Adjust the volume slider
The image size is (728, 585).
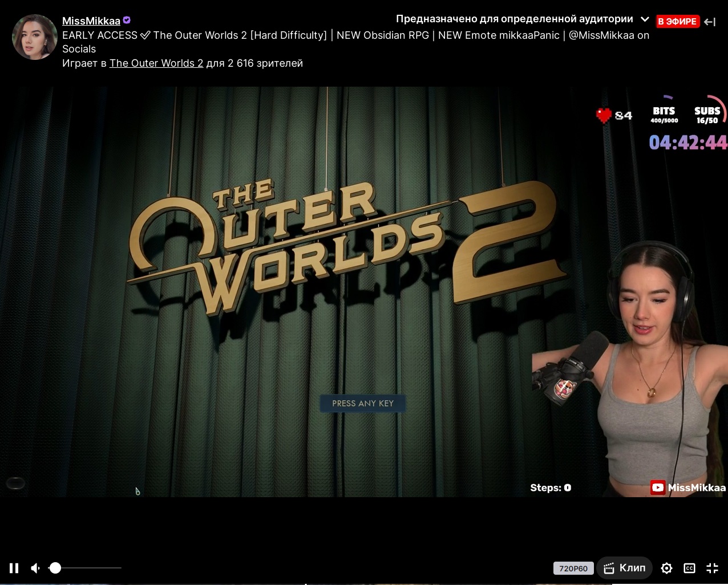click(x=86, y=568)
